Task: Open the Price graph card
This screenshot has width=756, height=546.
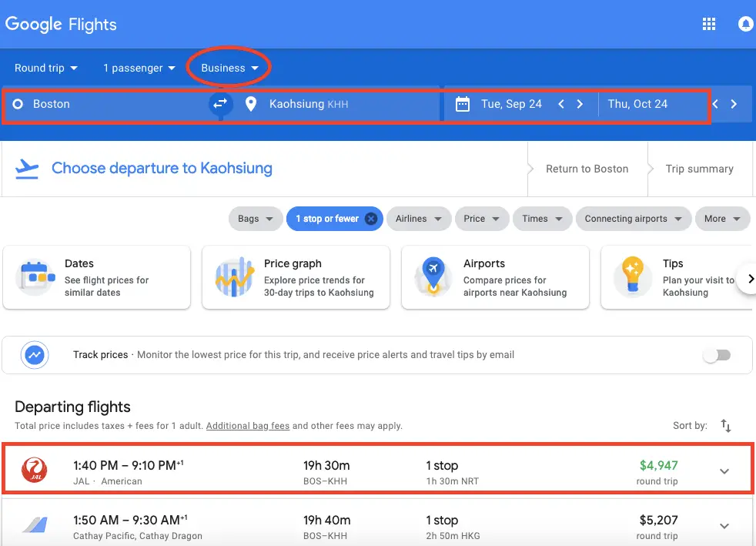Action: point(296,277)
